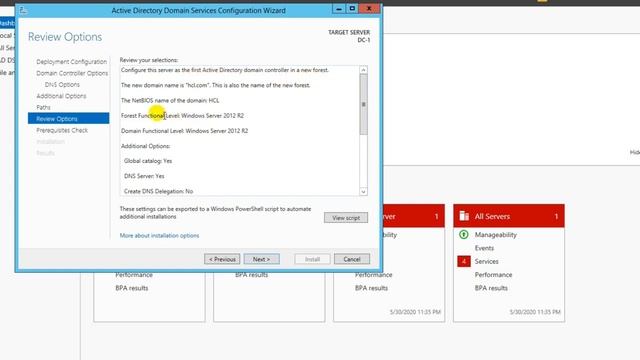Minimize the configuration wizard window

(x=338, y=9)
